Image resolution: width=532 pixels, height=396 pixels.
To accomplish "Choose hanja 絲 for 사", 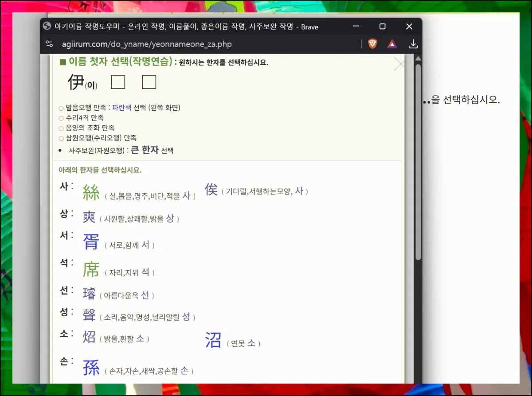I will pos(91,193).
